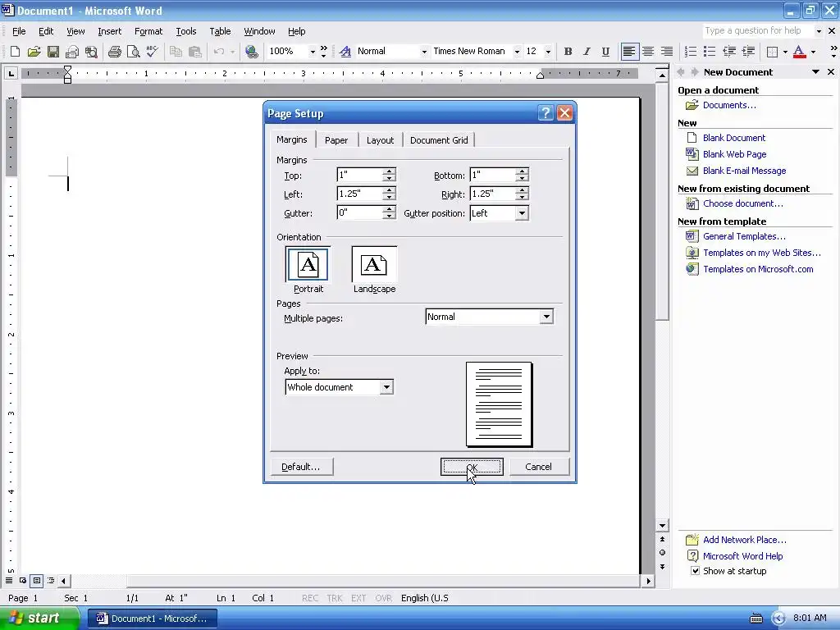Viewport: 840px width, 630px height.
Task: Click the Font Color red A swatch
Action: coord(799,52)
